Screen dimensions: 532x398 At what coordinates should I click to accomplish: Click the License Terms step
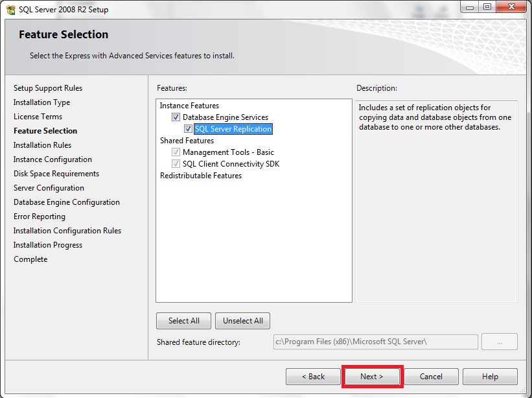(38, 117)
